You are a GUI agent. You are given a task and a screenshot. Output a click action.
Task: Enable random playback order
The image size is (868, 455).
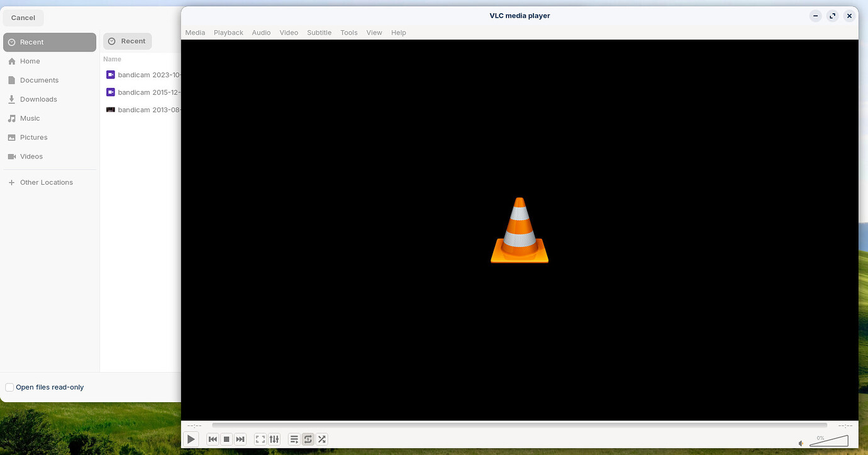click(321, 439)
